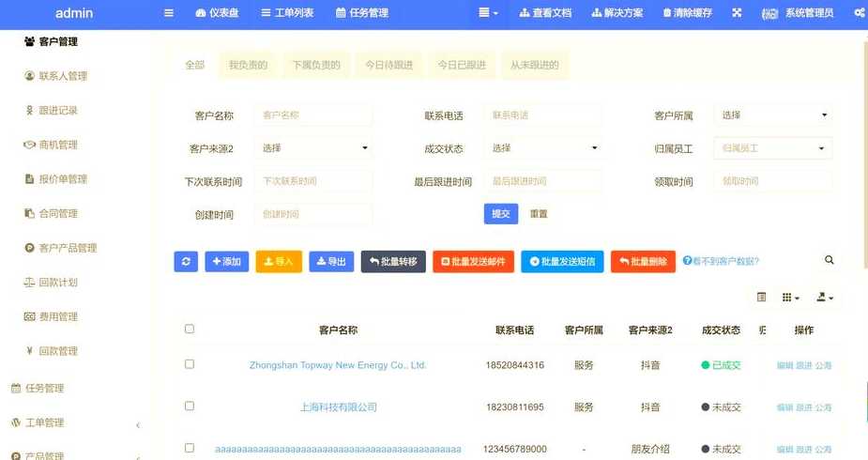This screenshot has width=868, height=460.
Task: Click the refresh icon button
Action: [186, 261]
